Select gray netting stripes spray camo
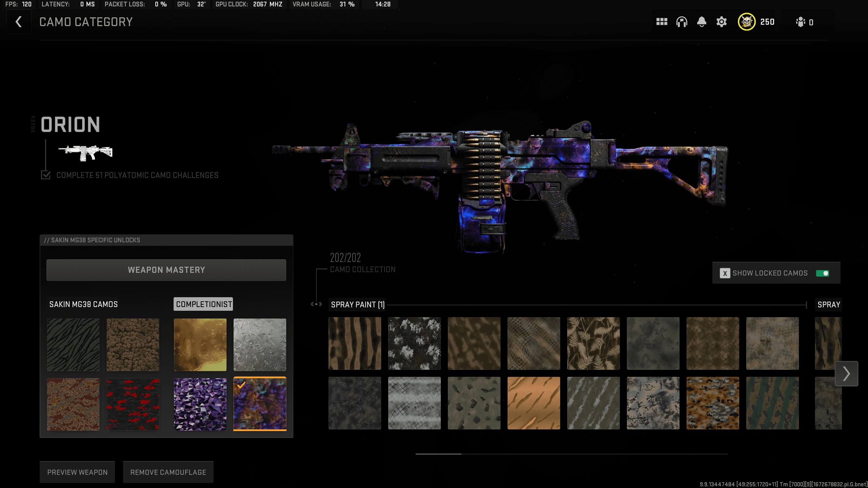Screen dimensions: 868x488 (414, 403)
